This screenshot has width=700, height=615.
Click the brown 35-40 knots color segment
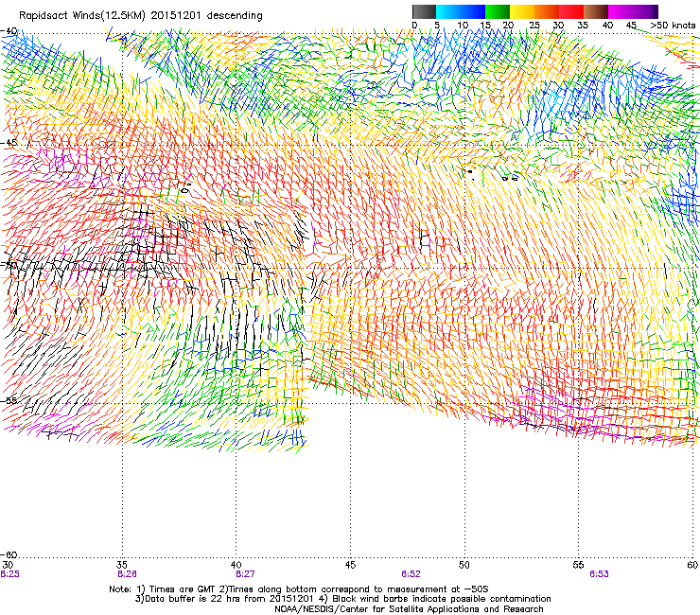coord(596,11)
